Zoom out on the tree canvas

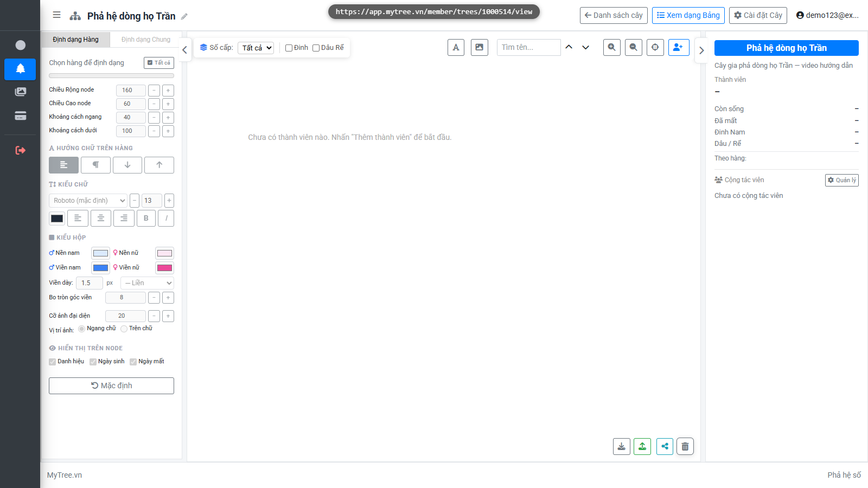(634, 47)
